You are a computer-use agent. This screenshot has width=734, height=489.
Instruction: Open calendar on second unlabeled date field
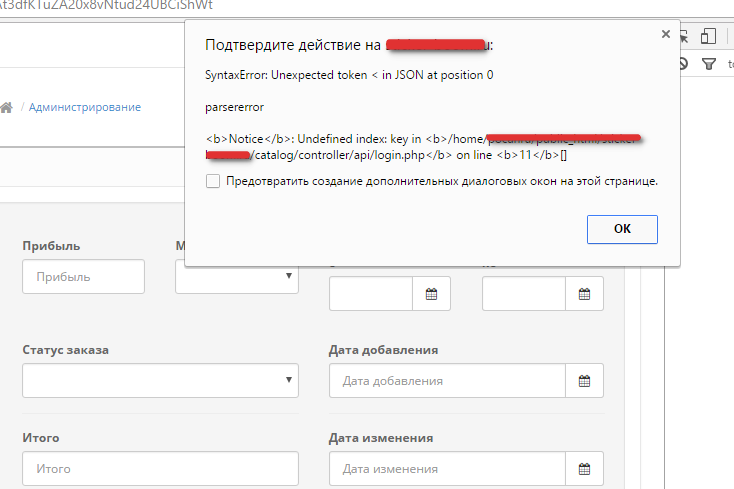pyautogui.click(x=584, y=294)
